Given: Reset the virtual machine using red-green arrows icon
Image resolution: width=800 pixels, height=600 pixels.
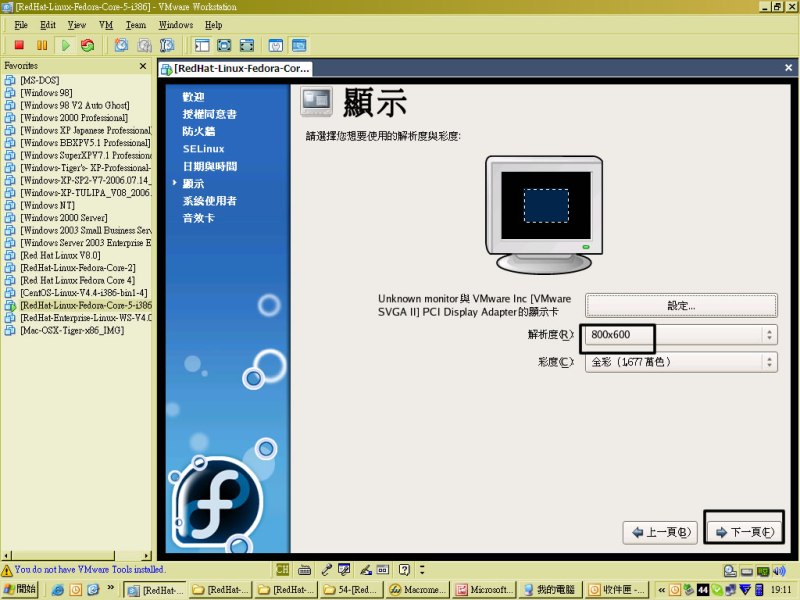Looking at the screenshot, I should 88,45.
